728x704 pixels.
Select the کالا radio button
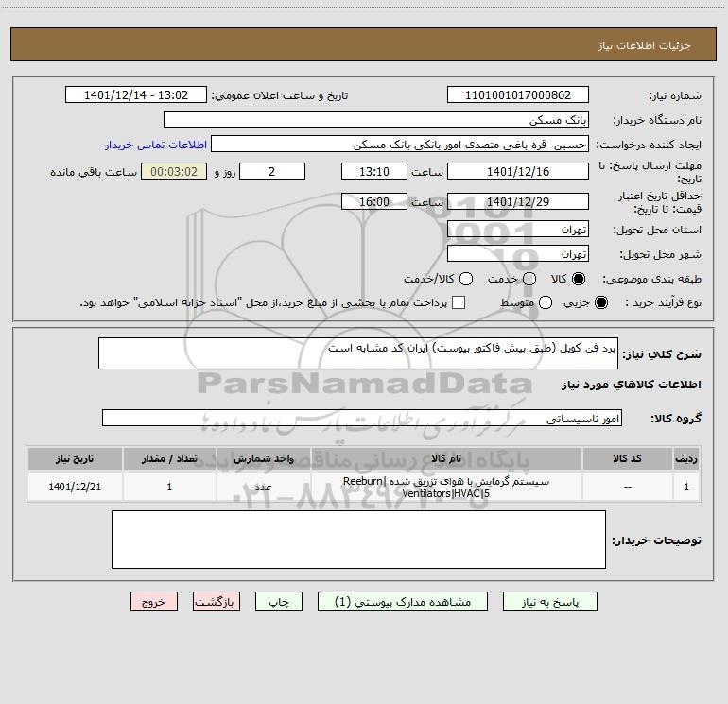579,279
